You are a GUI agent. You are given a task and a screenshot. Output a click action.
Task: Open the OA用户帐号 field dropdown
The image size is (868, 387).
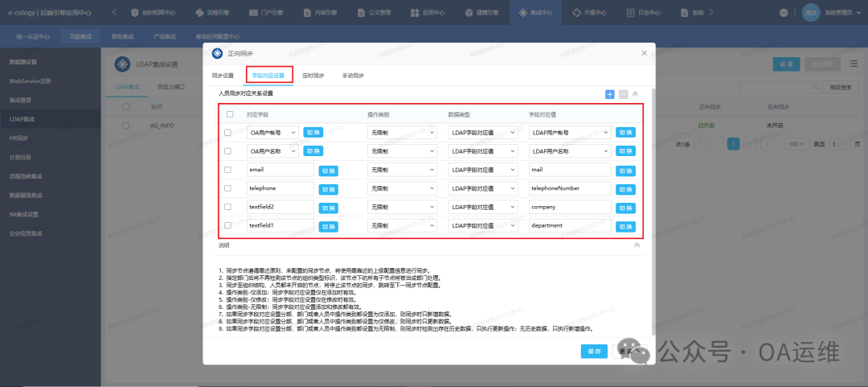pos(272,133)
